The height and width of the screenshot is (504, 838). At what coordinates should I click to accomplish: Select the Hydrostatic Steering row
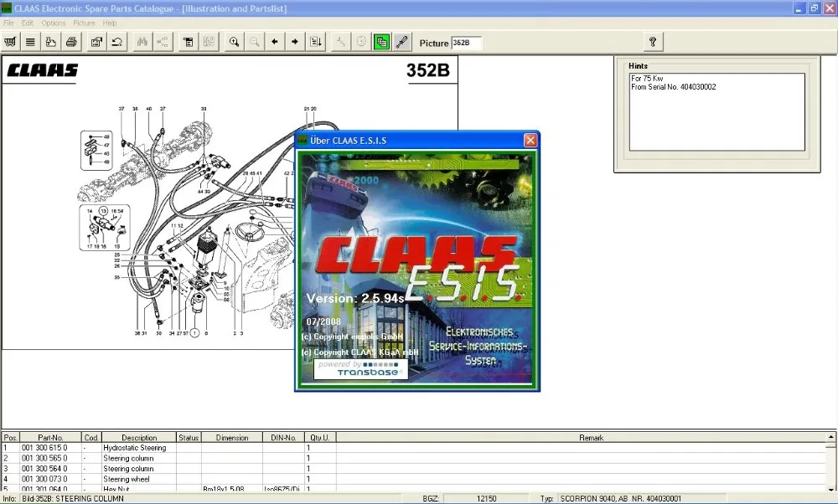[134, 448]
